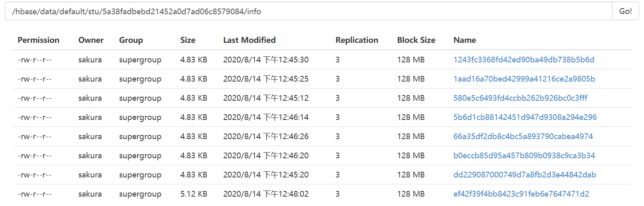Click the Last Modified column header
This screenshot has width=644, height=206.
[x=249, y=40]
